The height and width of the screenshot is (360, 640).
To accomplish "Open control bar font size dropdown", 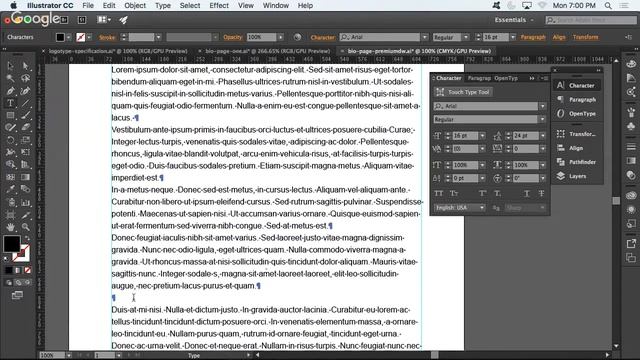I will (513, 37).
